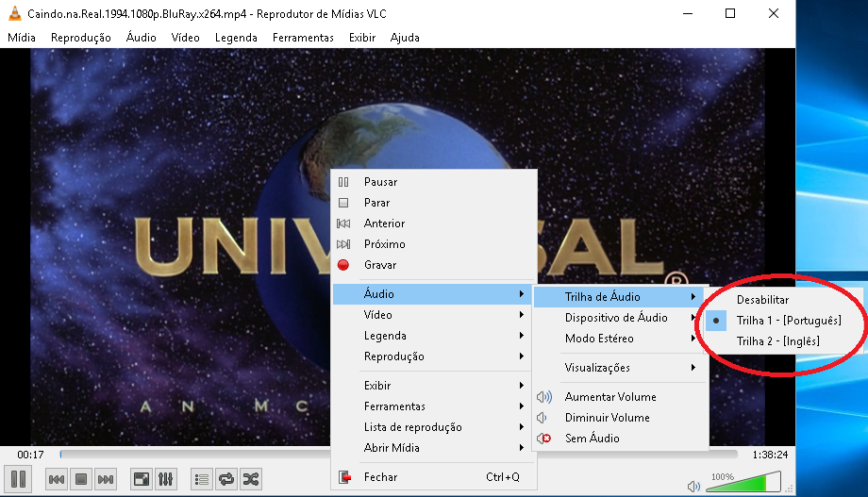The image size is (868, 497).
Task: Open extended settings equalizer icon
Action: 165,479
